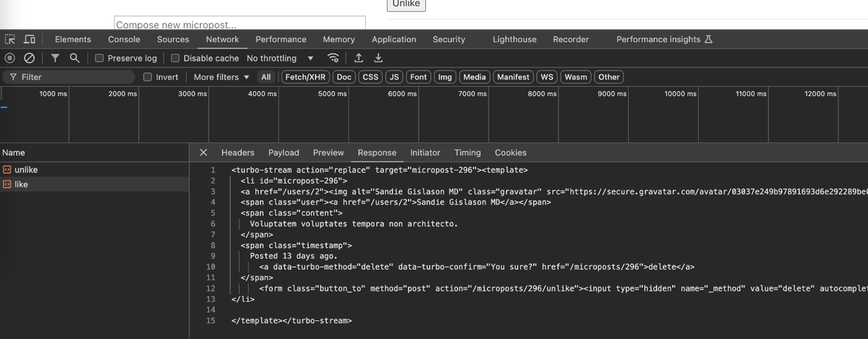Open the Sources panel tab
Image resolution: width=868 pixels, height=339 pixels.
pyautogui.click(x=173, y=40)
